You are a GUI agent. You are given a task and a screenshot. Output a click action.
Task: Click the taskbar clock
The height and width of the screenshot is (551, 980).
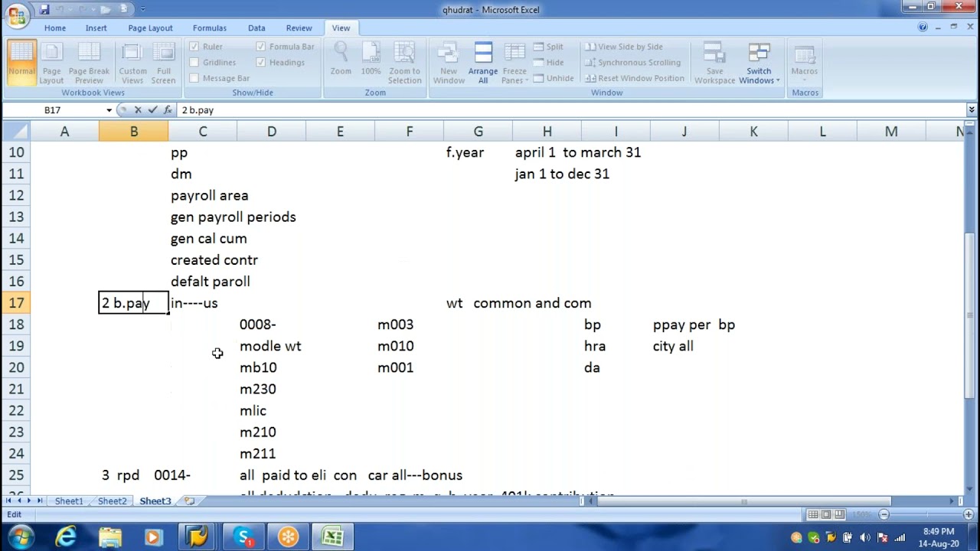pyautogui.click(x=939, y=537)
